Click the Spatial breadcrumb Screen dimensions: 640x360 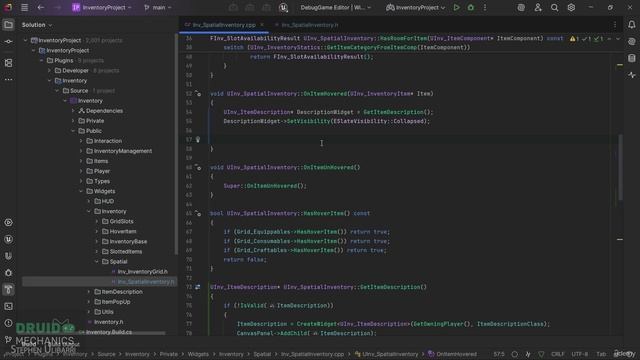click(x=262, y=354)
